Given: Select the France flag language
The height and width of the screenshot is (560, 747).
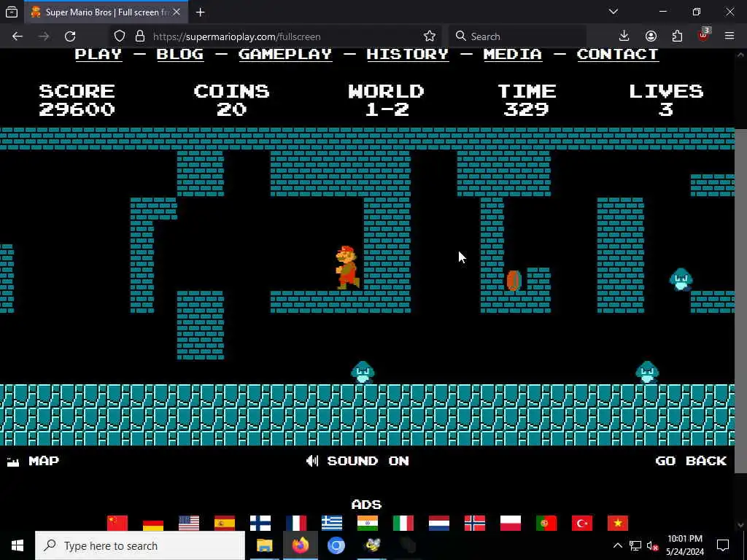Looking at the screenshot, I should [296, 523].
